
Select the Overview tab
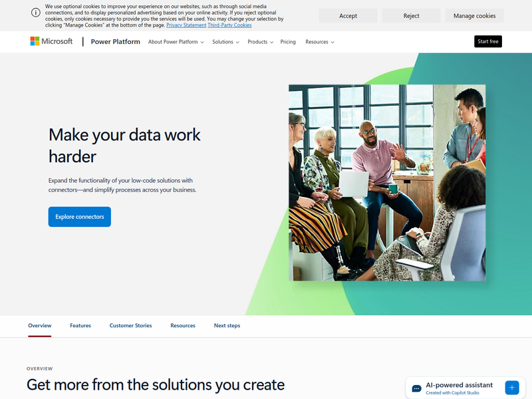40,326
